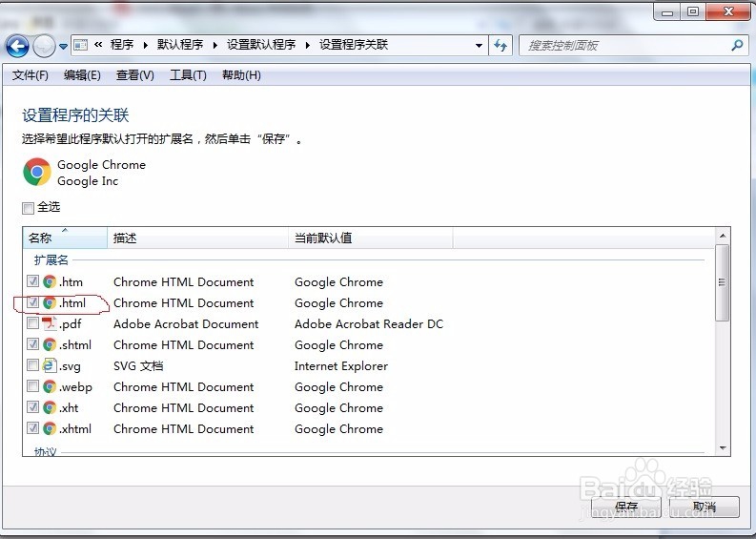Click the Chrome icon in .shtml row
The image size is (756, 539).
(x=50, y=344)
